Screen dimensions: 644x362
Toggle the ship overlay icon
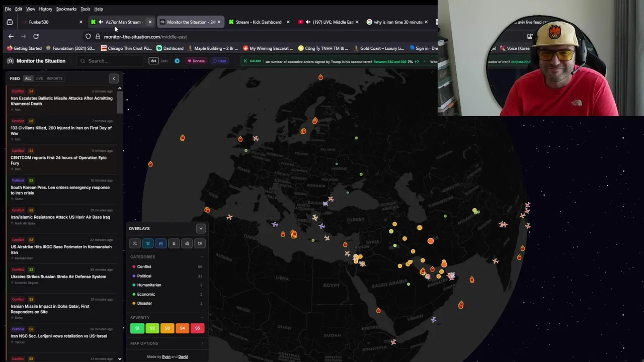coord(161,243)
